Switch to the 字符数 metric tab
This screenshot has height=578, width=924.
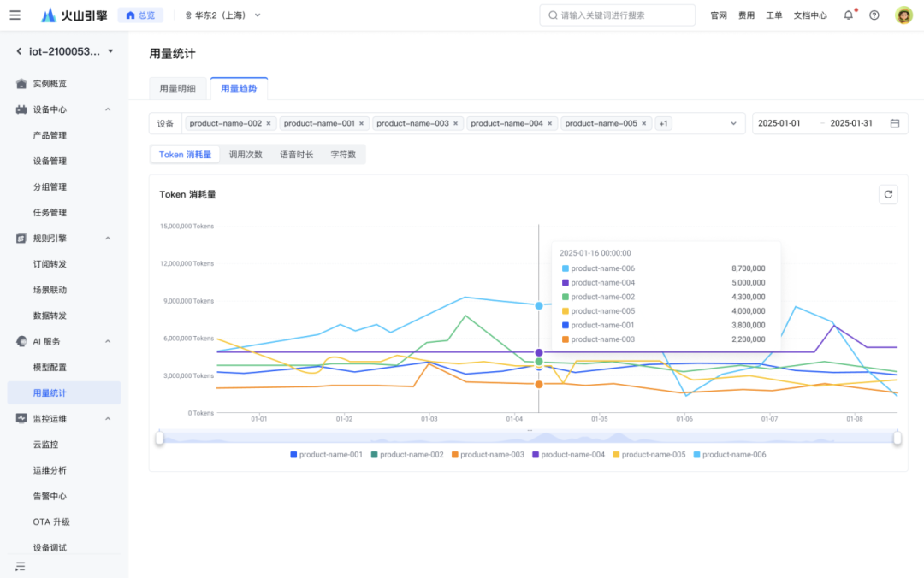pos(343,155)
